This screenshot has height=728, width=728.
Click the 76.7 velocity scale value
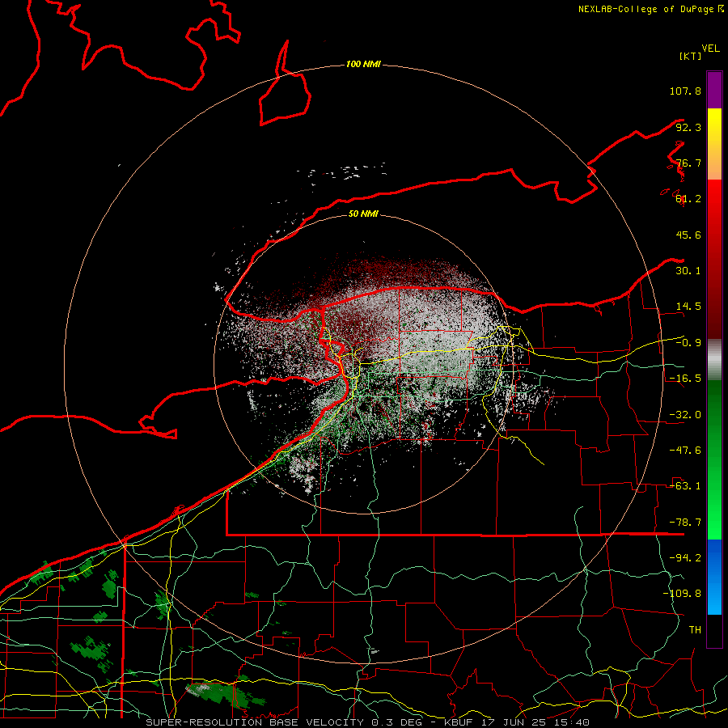[688, 163]
